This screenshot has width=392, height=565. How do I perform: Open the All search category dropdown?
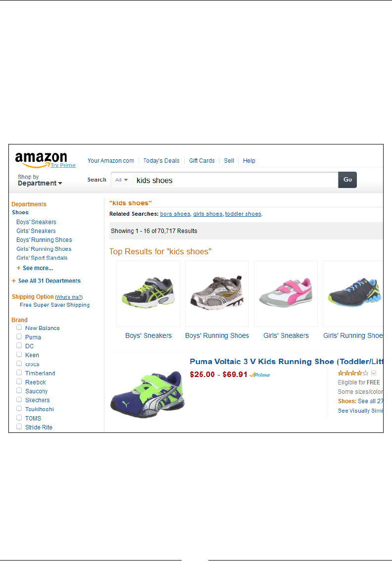tap(122, 180)
